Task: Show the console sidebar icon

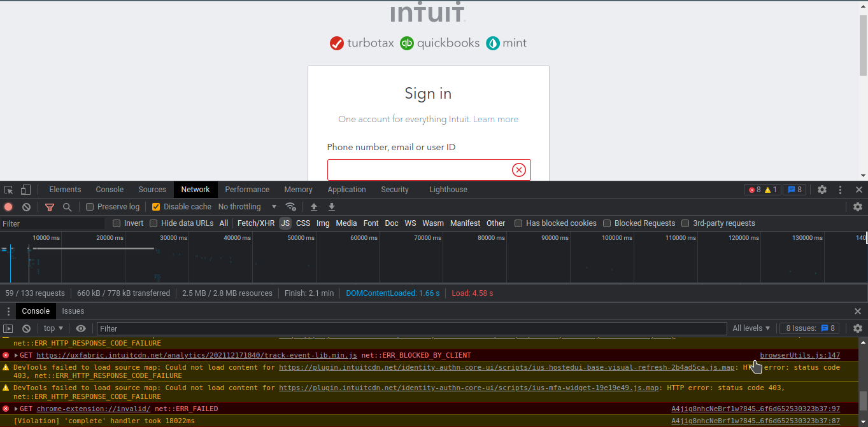Action: click(8, 328)
